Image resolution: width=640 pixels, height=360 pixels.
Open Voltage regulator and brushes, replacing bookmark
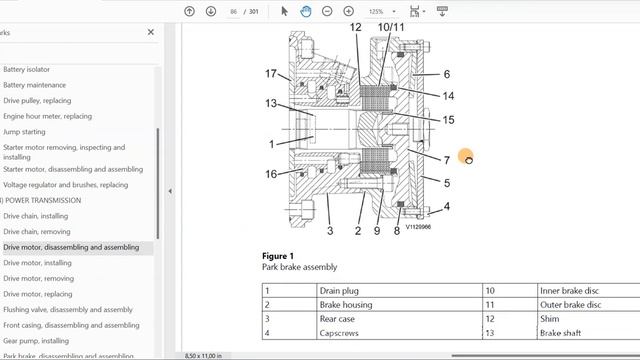[65, 185]
